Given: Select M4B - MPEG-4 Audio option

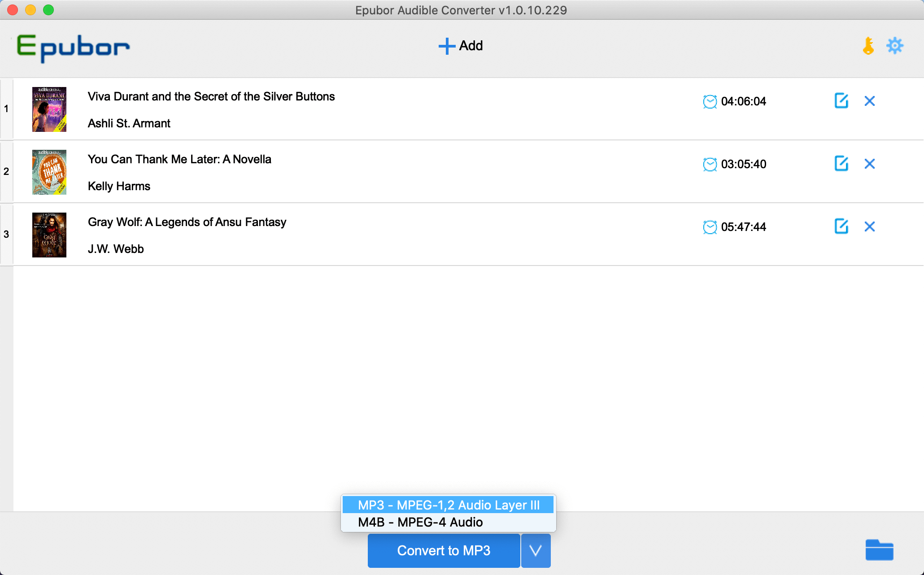Looking at the screenshot, I should [449, 522].
